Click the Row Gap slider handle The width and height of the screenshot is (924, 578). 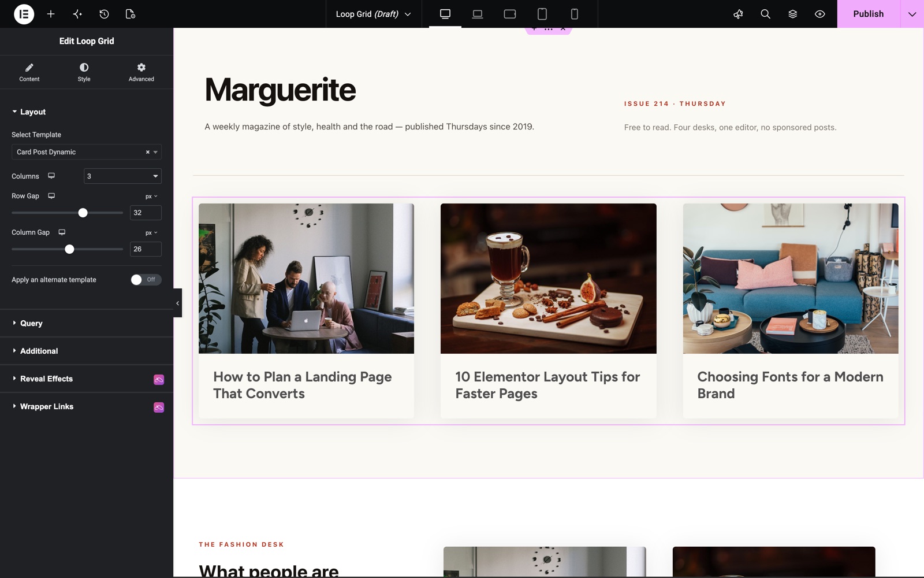pos(83,213)
